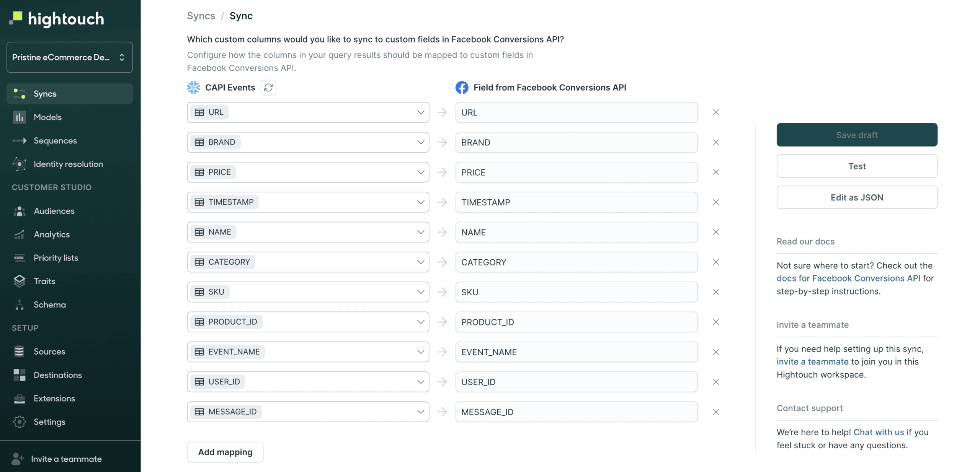Open the workspace switcher Pristine eCommerce
This screenshot has width=980, height=472.
point(69,57)
